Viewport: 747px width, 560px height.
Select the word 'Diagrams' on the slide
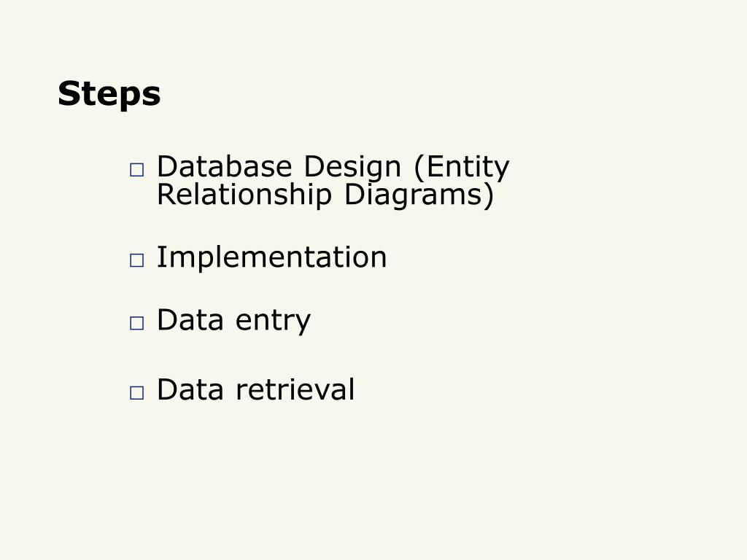point(413,196)
